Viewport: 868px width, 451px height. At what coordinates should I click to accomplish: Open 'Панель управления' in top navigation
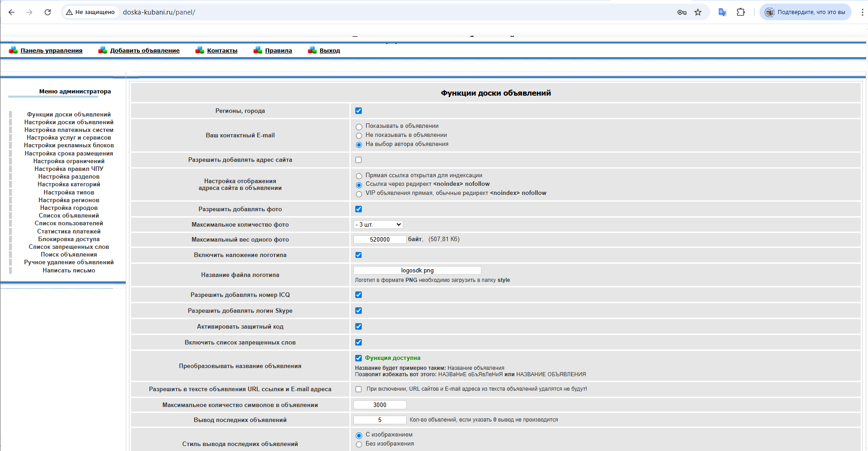51,50
